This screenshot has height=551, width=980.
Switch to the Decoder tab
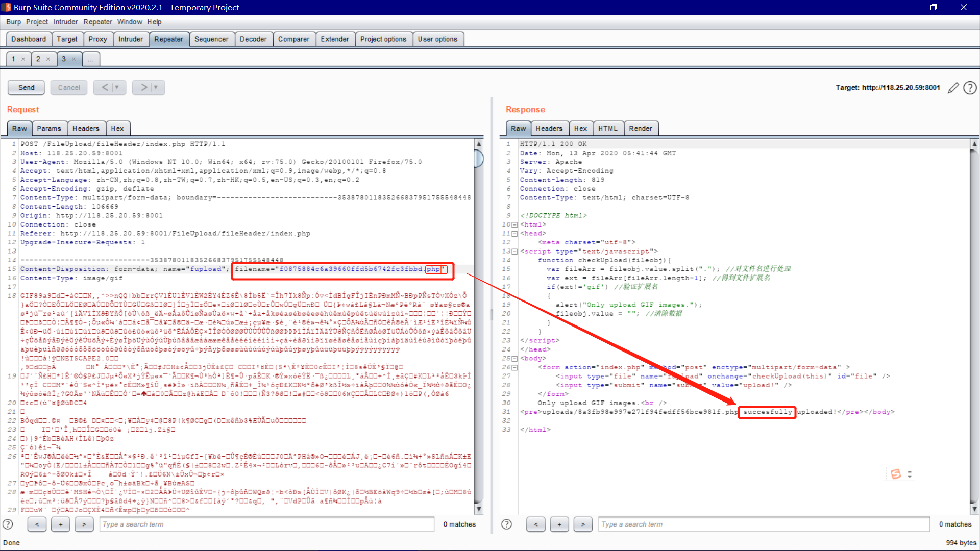(253, 39)
